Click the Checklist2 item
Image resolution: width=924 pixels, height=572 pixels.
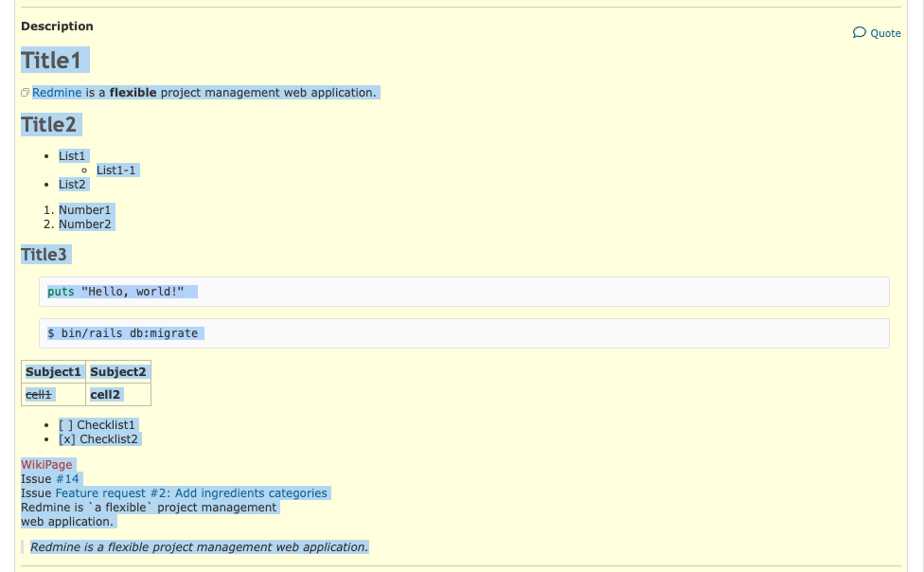98,439
